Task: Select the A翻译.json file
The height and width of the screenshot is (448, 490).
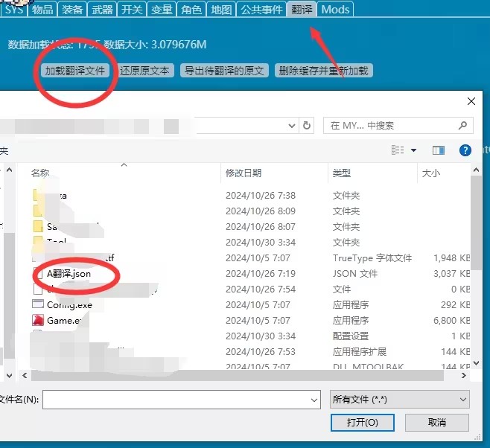Action: point(69,274)
